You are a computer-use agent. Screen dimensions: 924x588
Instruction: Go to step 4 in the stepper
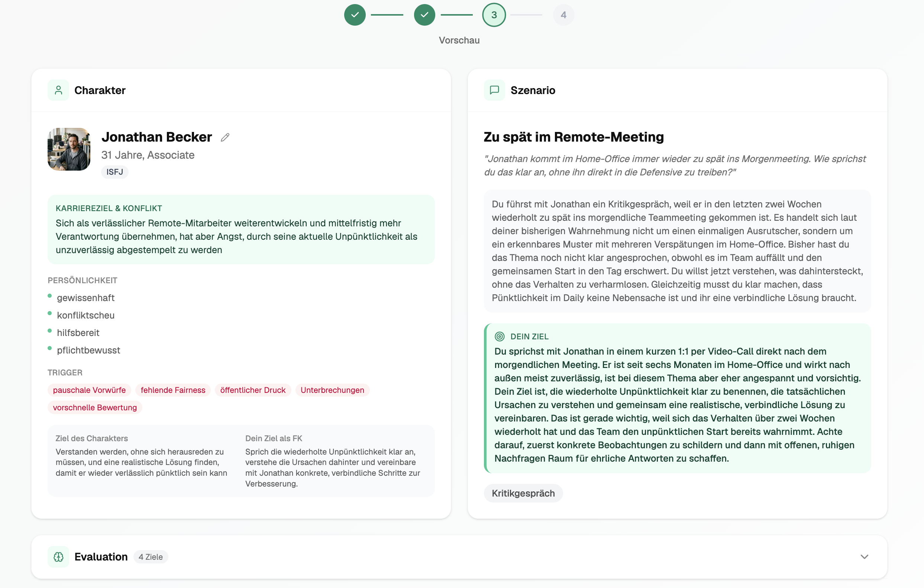tap(563, 15)
